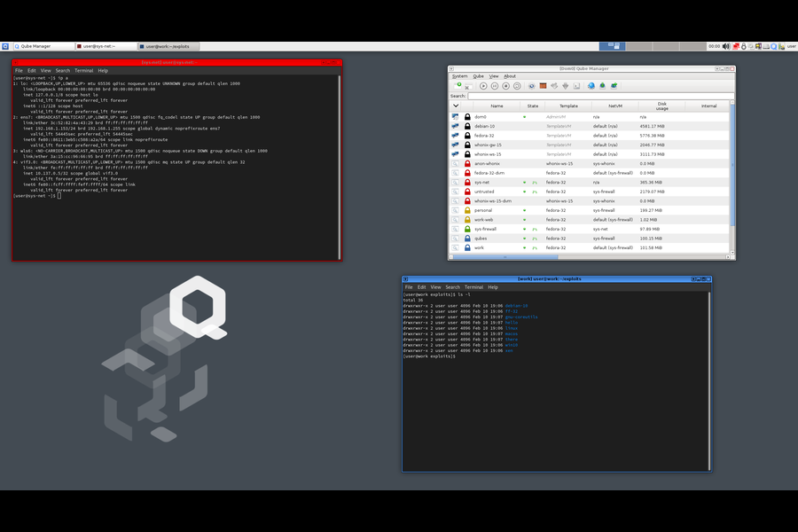Open the applications menu icon in panel
This screenshot has height=532, width=798.
coord(5,46)
